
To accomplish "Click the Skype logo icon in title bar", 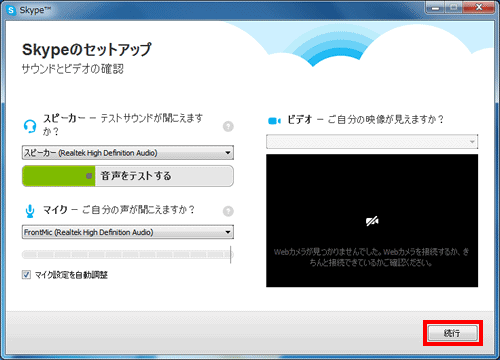I will [11, 10].
